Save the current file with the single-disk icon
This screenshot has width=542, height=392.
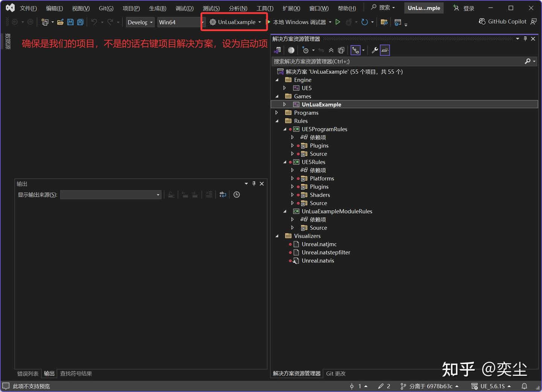tap(70, 22)
